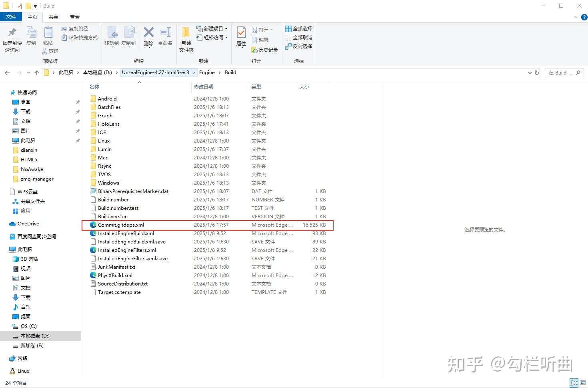588x388 pixels.
Task: Select the Cut (剪切) icon
Action: (50, 51)
